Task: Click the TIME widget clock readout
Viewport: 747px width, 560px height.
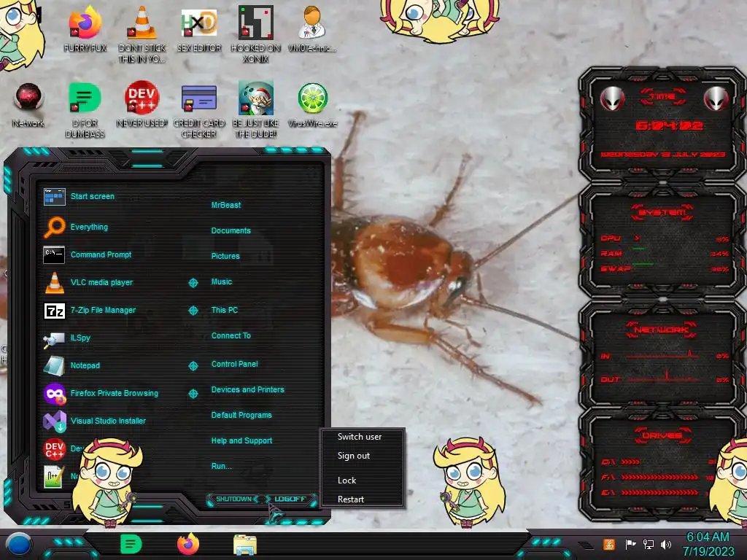Action: 669,125
